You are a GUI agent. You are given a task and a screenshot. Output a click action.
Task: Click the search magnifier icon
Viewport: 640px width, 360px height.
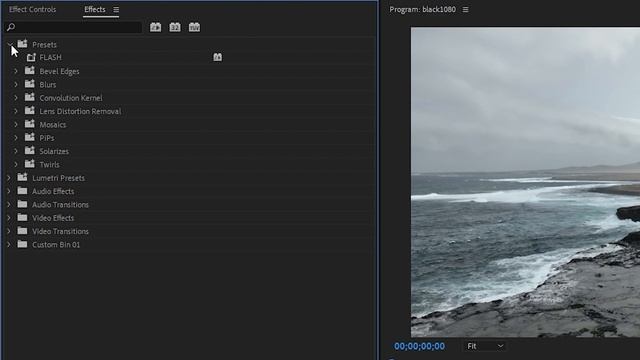coord(11,27)
